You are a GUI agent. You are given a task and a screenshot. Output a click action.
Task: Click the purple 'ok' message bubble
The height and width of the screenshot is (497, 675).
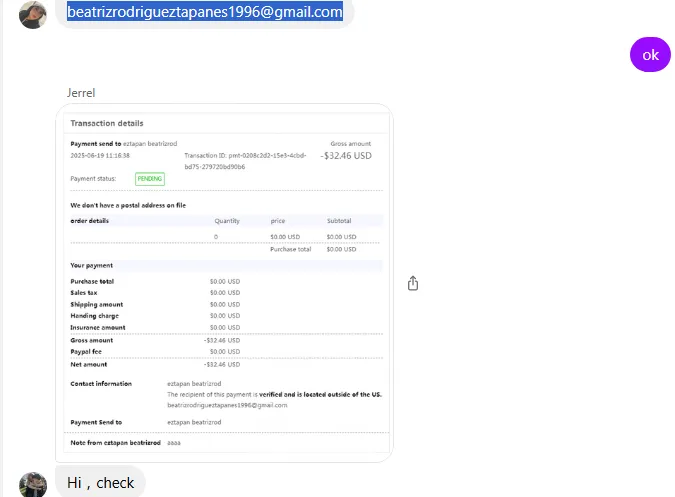[650, 55]
